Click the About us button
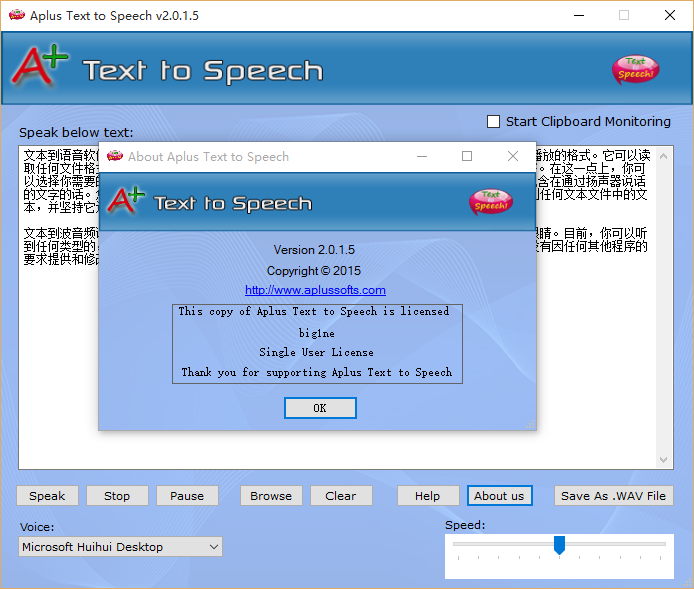The height and width of the screenshot is (589, 694). pos(499,496)
